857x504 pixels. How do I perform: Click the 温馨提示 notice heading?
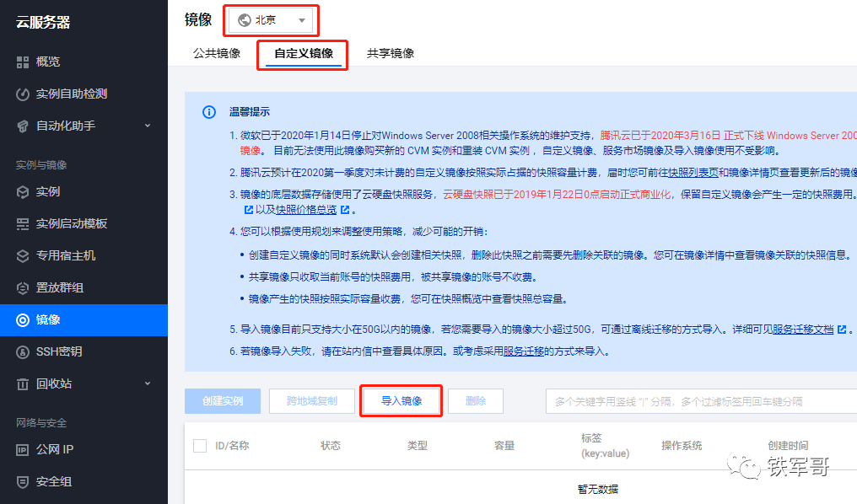250,112
